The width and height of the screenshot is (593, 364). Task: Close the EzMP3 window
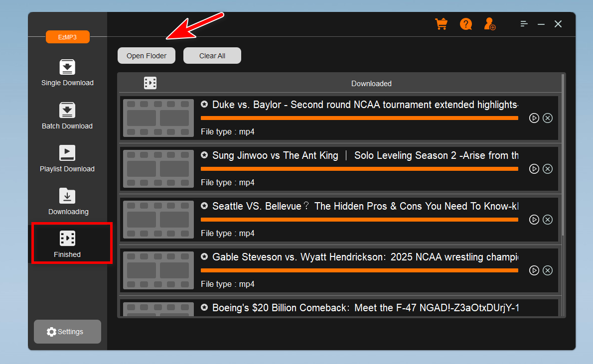pos(558,24)
